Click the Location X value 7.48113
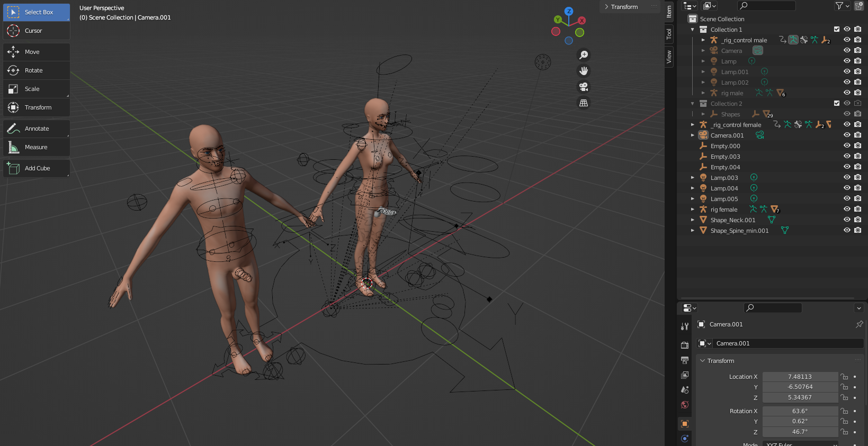868x446 pixels. tap(800, 377)
